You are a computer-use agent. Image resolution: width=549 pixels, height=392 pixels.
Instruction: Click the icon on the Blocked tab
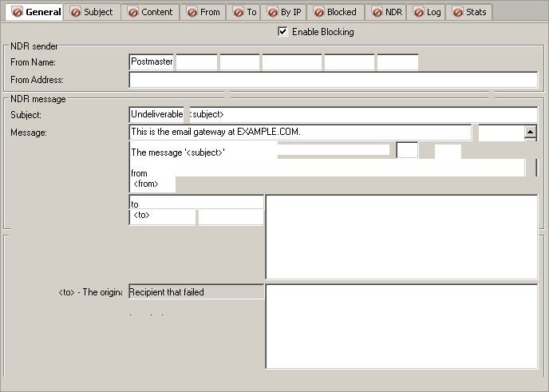coord(318,12)
